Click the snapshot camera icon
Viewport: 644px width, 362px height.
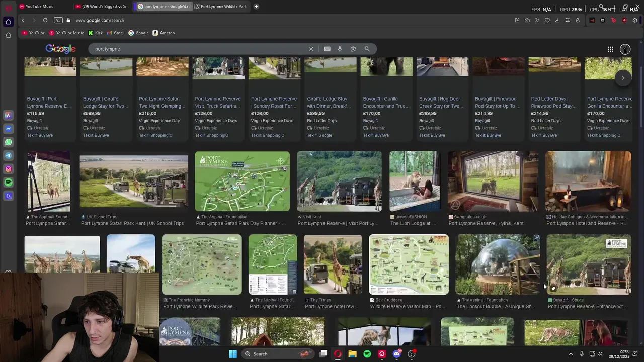[x=527, y=20]
